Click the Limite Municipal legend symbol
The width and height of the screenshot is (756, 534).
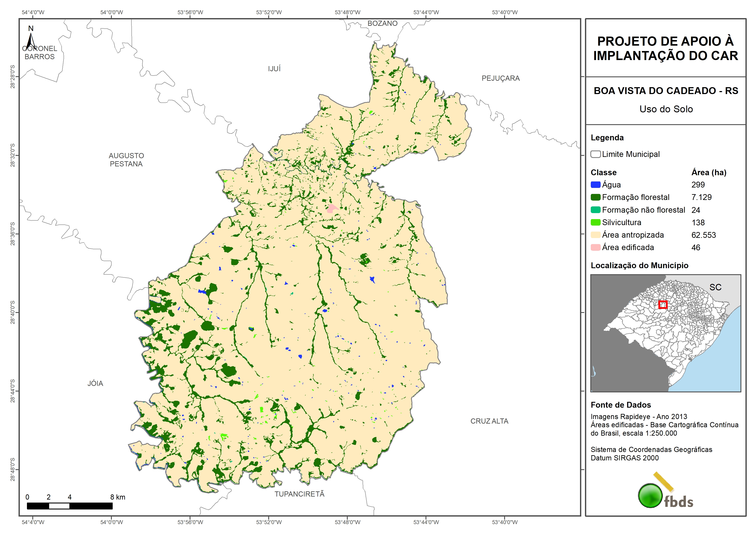tap(595, 154)
